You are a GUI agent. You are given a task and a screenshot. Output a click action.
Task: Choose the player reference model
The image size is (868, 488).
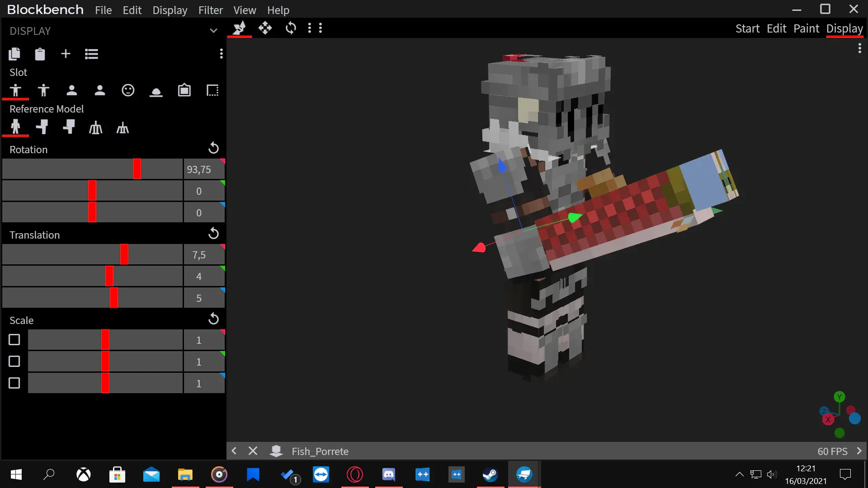point(15,127)
